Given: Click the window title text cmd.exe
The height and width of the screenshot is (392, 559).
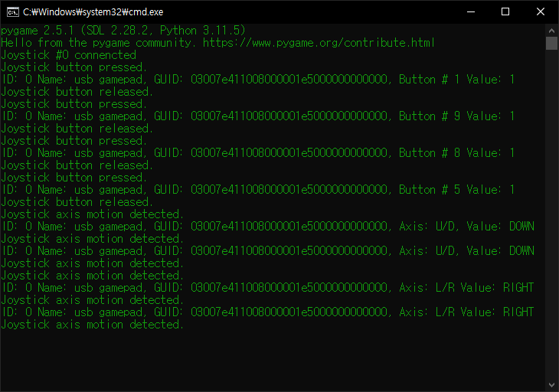Looking at the screenshot, I should point(93,12).
